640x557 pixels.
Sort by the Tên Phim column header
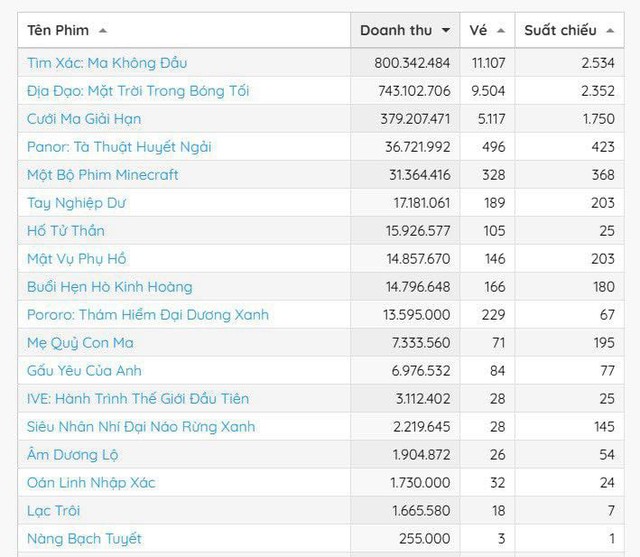point(58,31)
